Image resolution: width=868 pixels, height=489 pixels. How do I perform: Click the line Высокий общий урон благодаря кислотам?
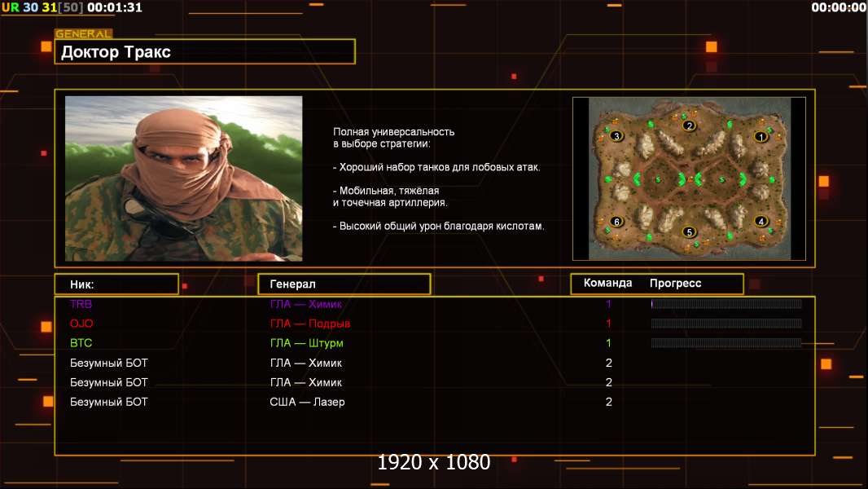[x=438, y=226]
